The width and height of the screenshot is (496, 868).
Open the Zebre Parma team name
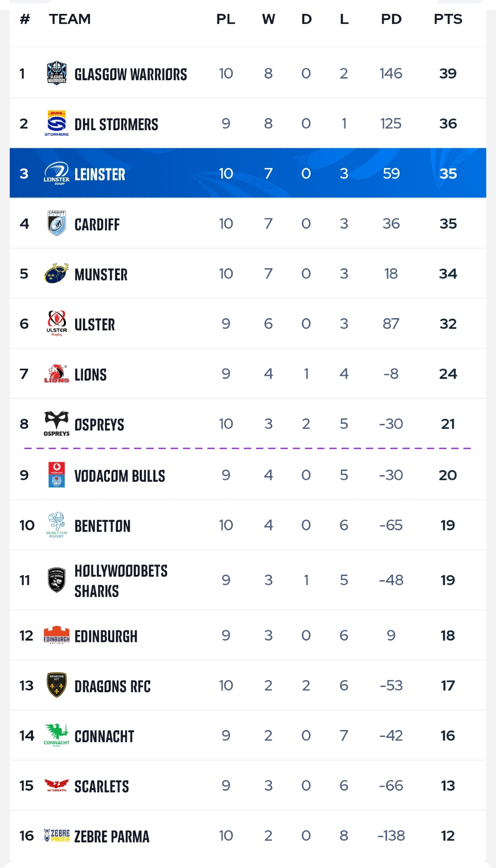click(112, 836)
